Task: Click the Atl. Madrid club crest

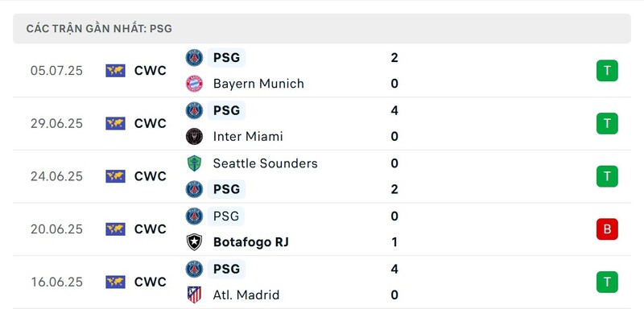Action: [194, 295]
